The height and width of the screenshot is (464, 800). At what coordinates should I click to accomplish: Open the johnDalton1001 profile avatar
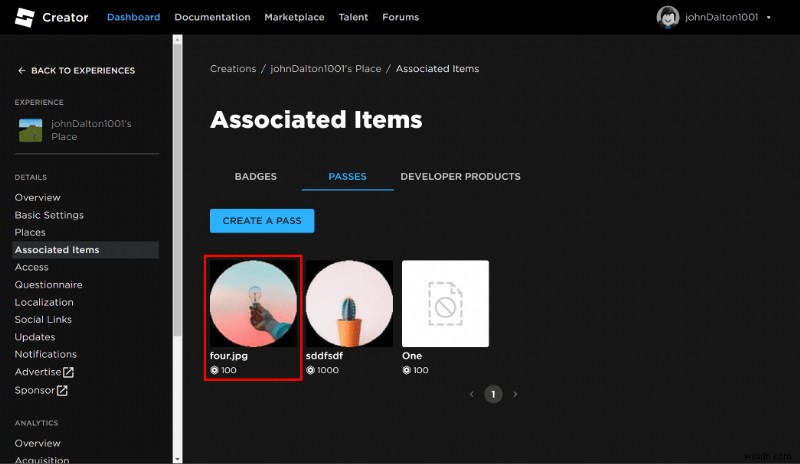667,17
